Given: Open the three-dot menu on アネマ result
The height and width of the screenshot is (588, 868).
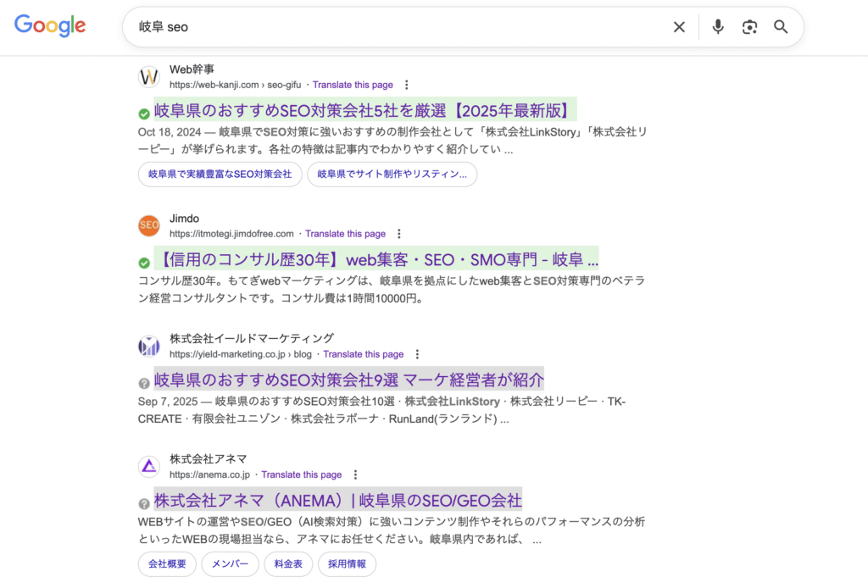Looking at the screenshot, I should pos(355,474).
